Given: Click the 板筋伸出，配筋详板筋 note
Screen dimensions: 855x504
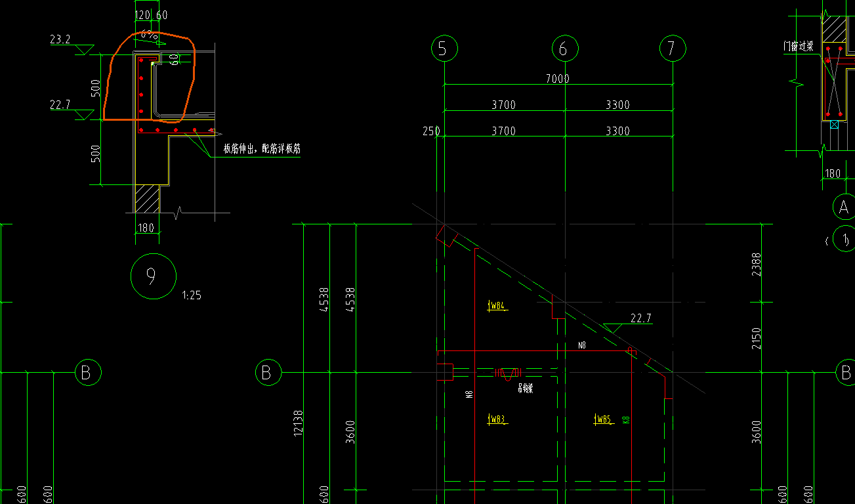Looking at the screenshot, I should 262,149.
